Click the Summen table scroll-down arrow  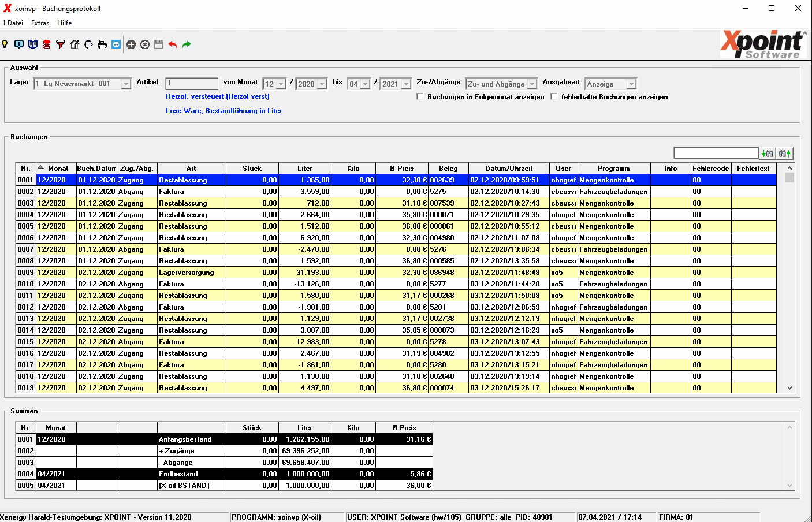pos(790,486)
